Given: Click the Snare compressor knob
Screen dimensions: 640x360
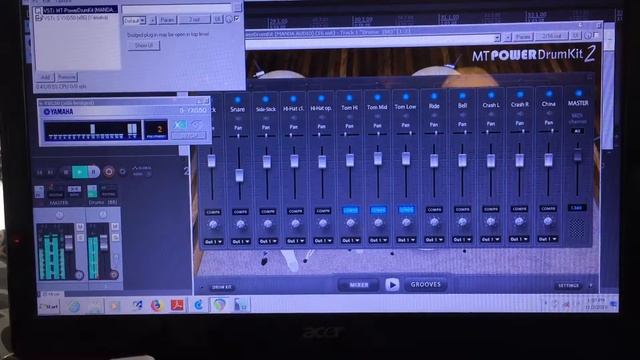Looking at the screenshot, I should (x=240, y=224).
